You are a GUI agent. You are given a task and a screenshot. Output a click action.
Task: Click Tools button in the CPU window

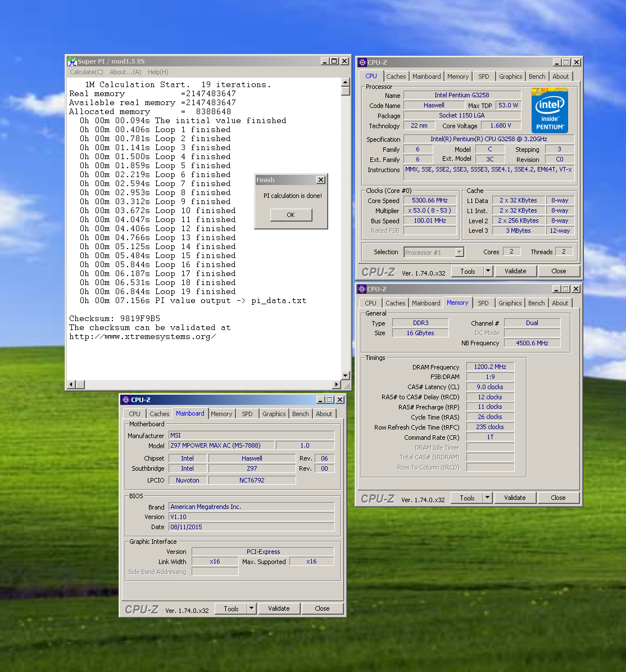[x=468, y=272]
